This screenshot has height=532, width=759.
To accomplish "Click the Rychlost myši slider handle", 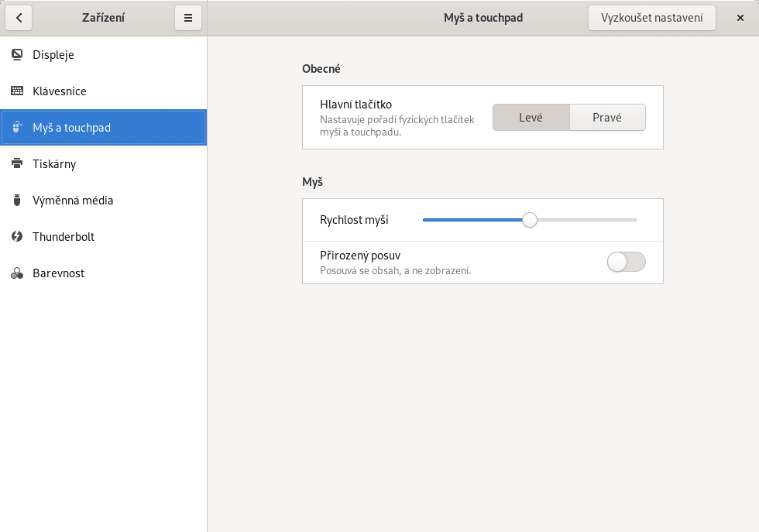I will pyautogui.click(x=530, y=220).
